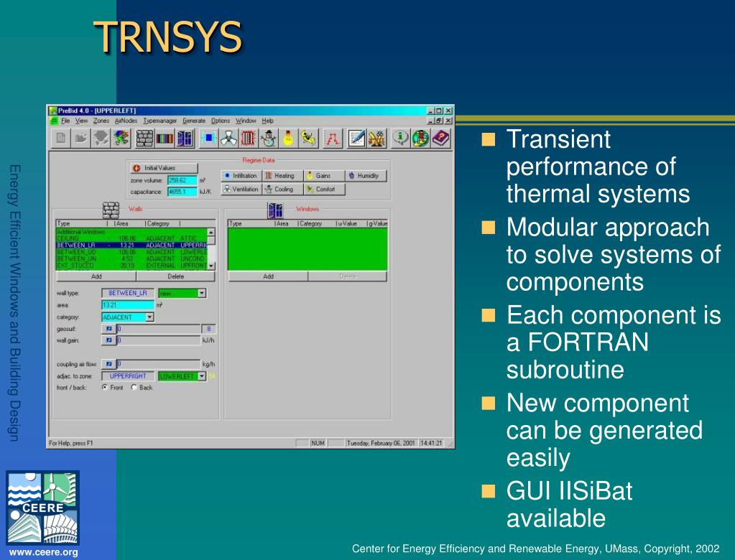This screenshot has height=560, width=735.
Task: Select the CEILING row in walls list
Action: [131, 238]
